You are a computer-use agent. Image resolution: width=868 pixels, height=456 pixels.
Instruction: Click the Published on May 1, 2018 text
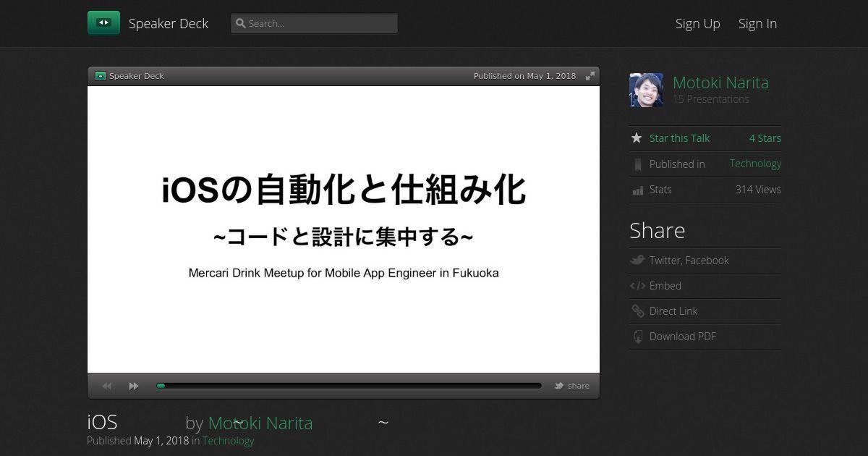(524, 76)
